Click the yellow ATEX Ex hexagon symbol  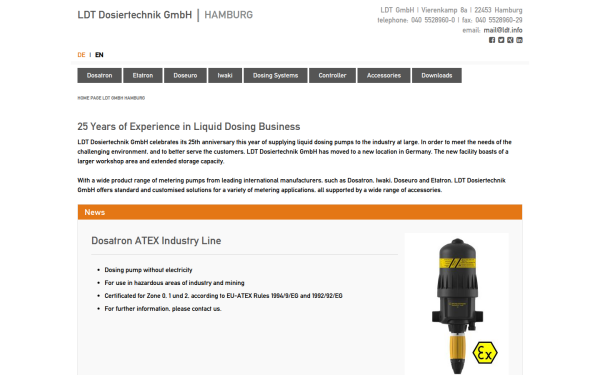point(485,353)
